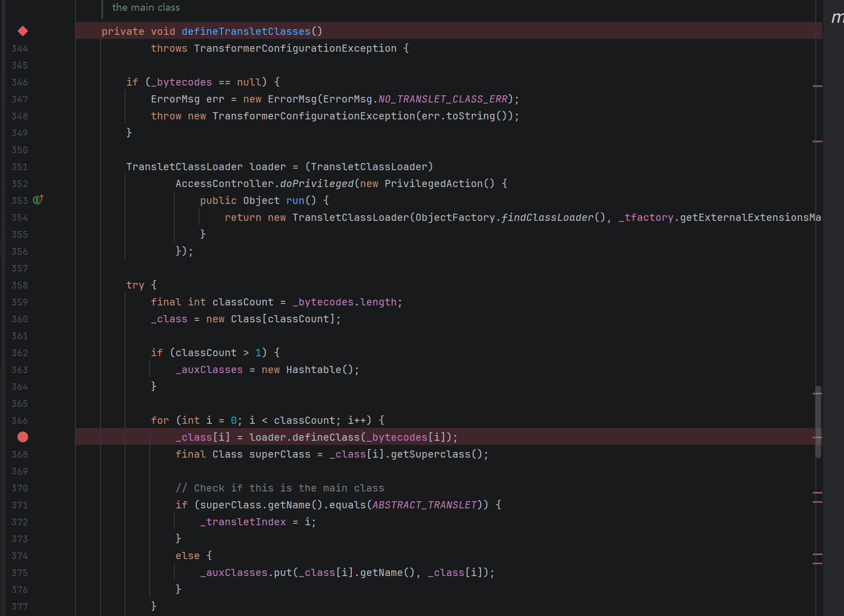Click line number 358 beside try block
Screen dimensions: 844x616
(x=19, y=285)
